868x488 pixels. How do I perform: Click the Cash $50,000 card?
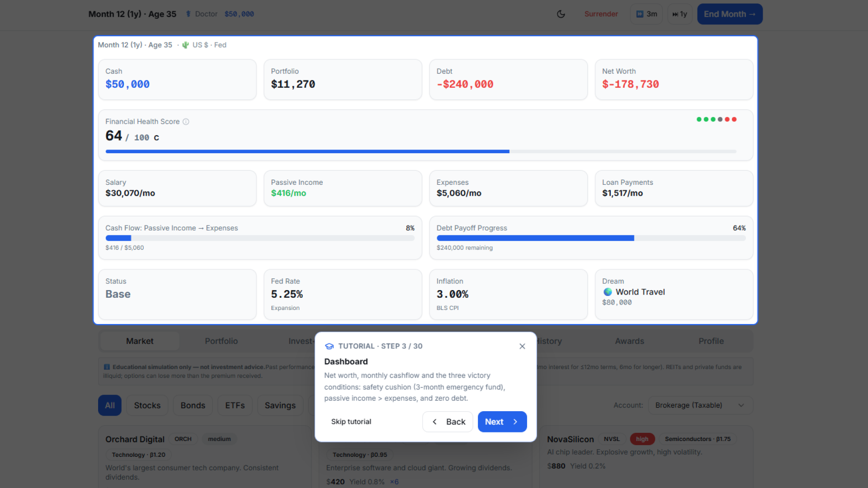coord(177,80)
